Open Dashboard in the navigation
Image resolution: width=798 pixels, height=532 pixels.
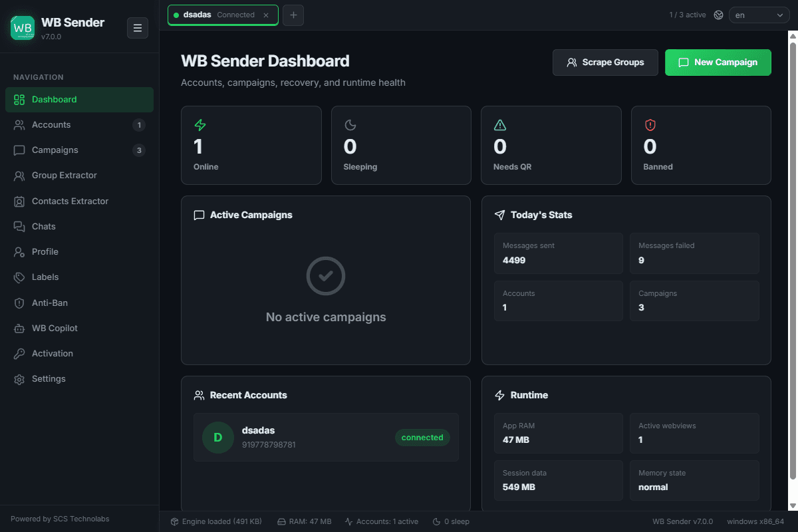pyautogui.click(x=80, y=100)
